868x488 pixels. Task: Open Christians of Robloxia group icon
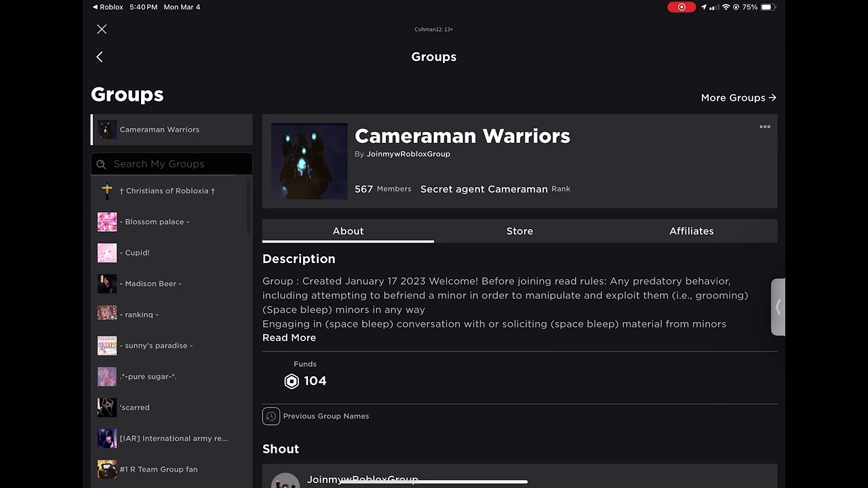click(107, 191)
